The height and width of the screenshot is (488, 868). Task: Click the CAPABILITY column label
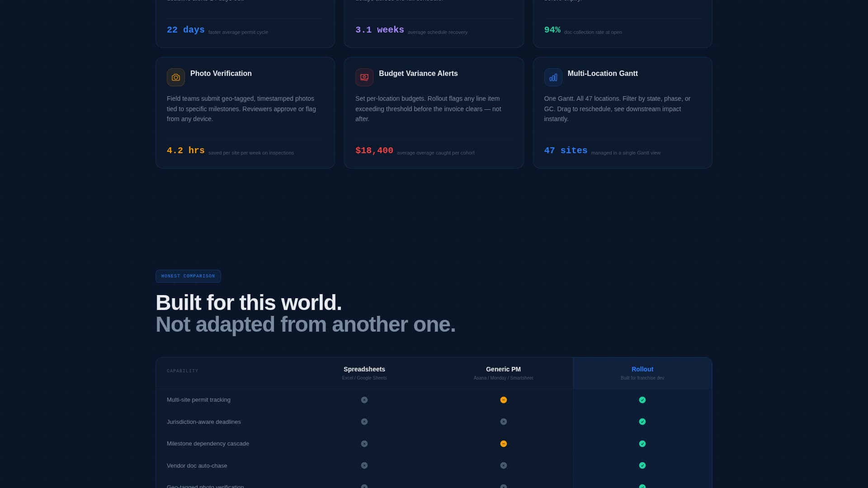point(183,371)
